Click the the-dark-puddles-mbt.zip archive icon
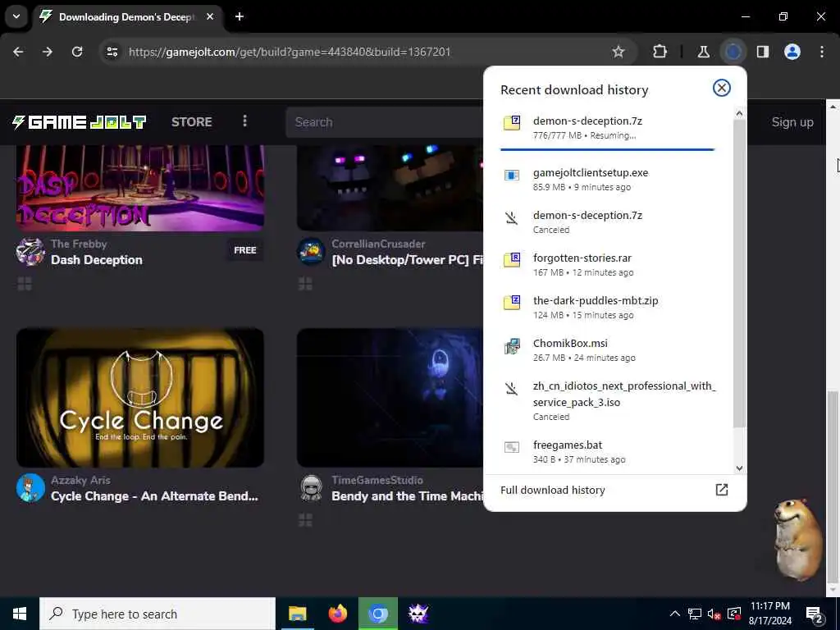This screenshot has width=840, height=630. tap(512, 302)
